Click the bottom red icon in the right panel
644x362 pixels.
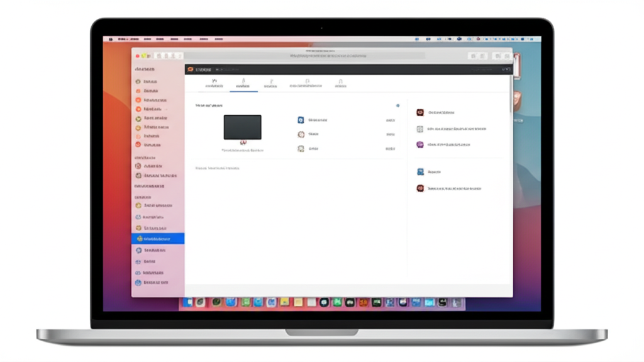click(420, 188)
